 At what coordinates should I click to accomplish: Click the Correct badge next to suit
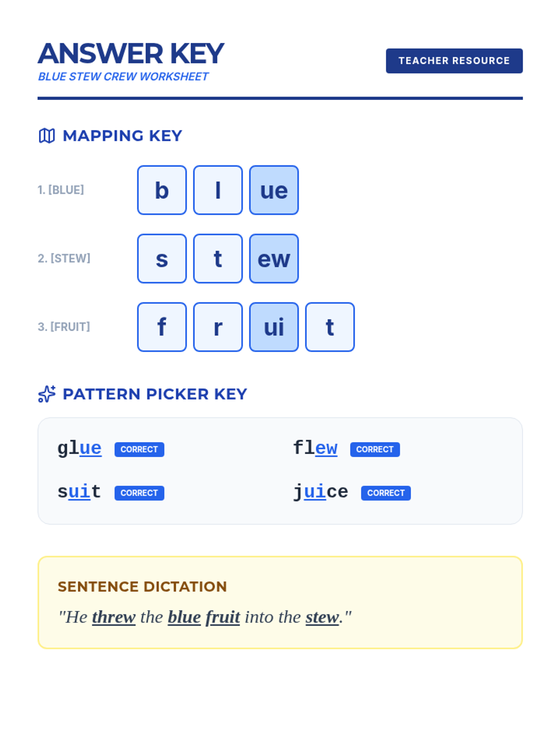click(x=139, y=493)
